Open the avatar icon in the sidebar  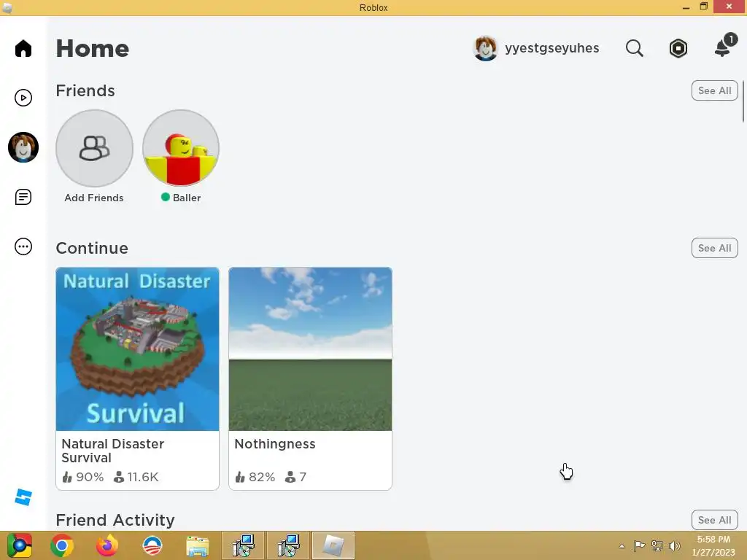[23, 147]
